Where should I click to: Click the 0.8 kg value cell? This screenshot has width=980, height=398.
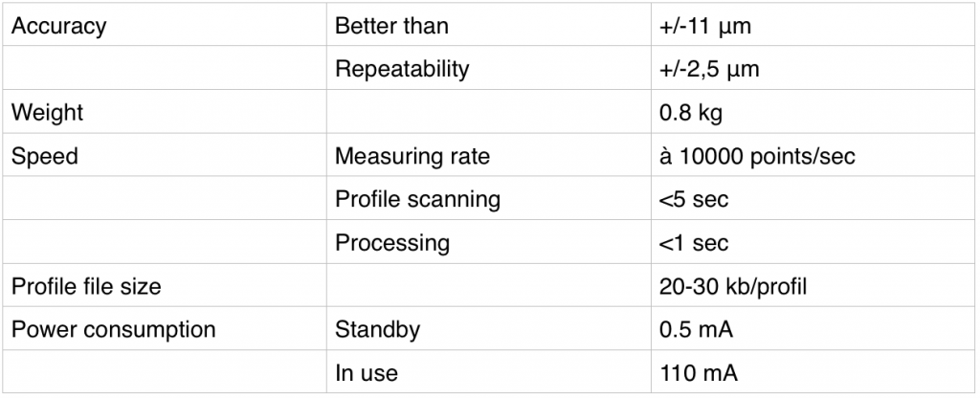pos(689,113)
